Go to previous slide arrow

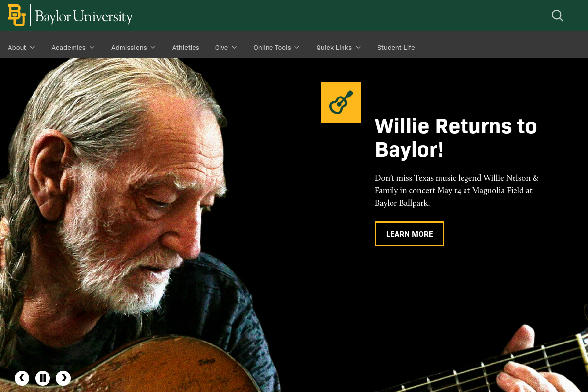point(22,378)
